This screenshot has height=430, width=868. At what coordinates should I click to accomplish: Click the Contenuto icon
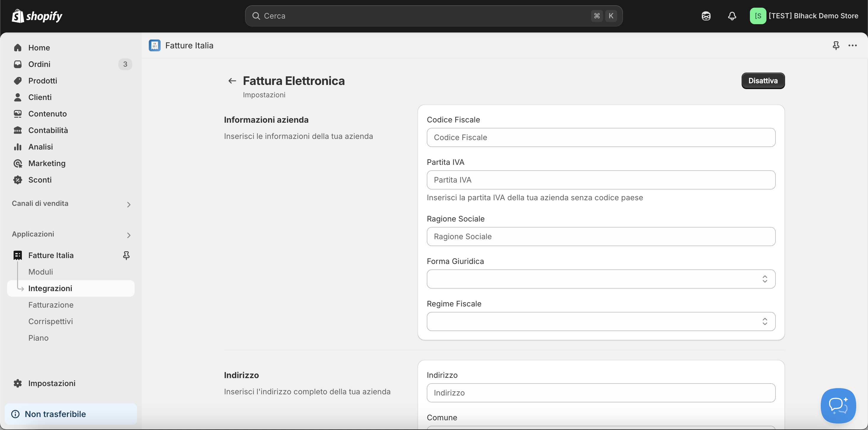(x=18, y=114)
